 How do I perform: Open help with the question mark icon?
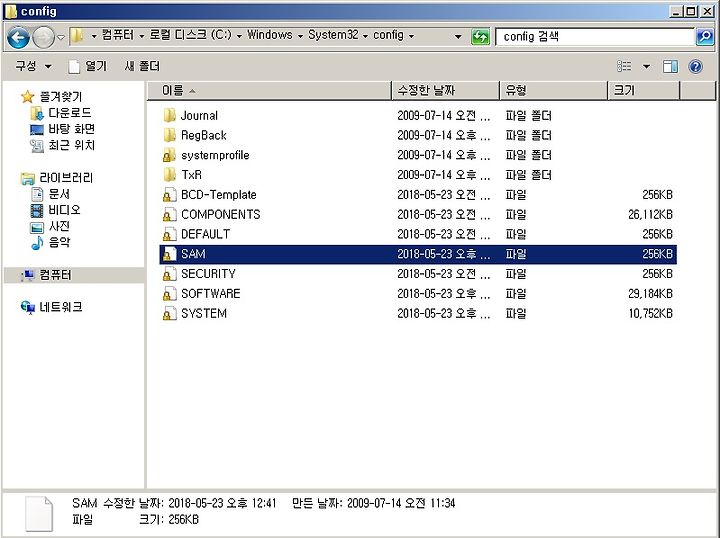(x=696, y=67)
